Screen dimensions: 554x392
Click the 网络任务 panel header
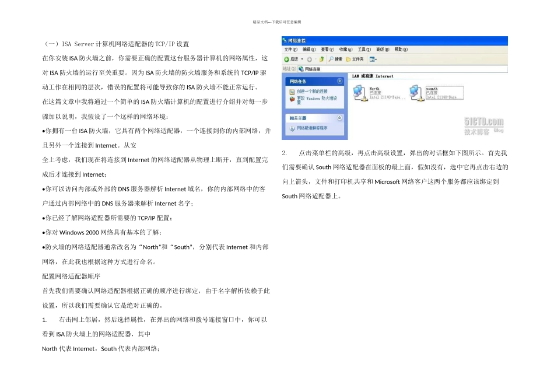(314, 81)
